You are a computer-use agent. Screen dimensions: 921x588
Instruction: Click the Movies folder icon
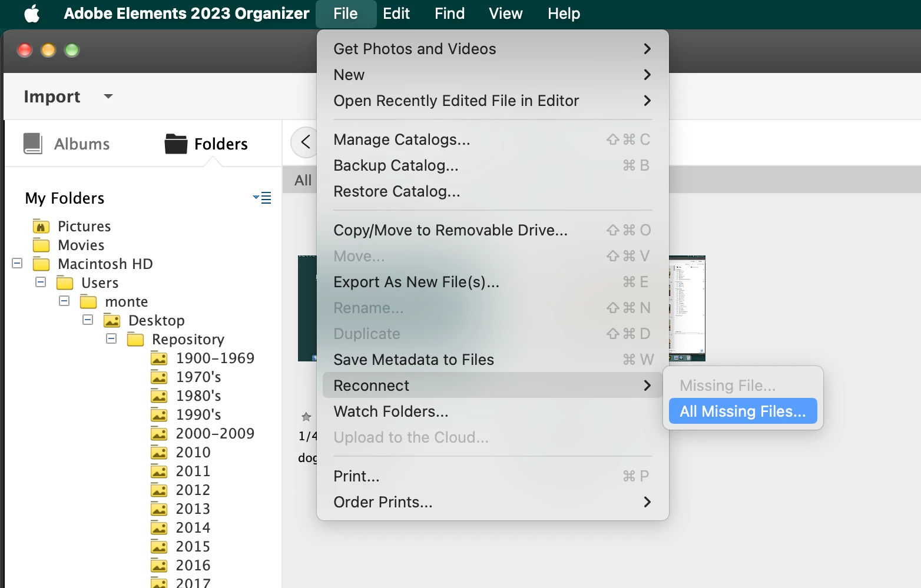click(41, 245)
